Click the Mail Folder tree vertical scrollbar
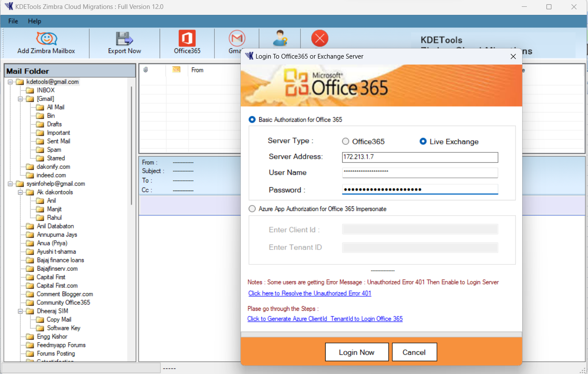Image resolution: width=588 pixels, height=374 pixels. pos(131,146)
